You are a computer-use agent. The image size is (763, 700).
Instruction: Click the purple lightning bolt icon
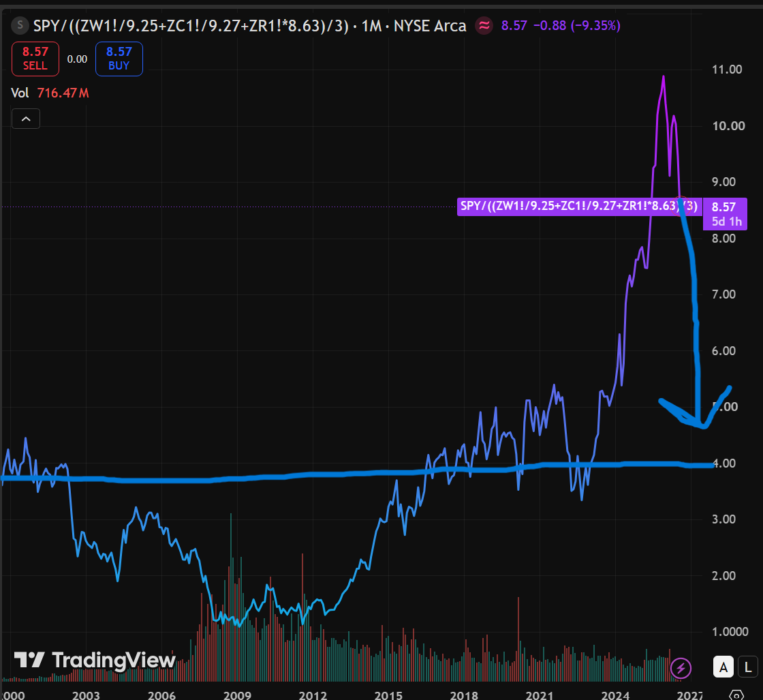[681, 668]
